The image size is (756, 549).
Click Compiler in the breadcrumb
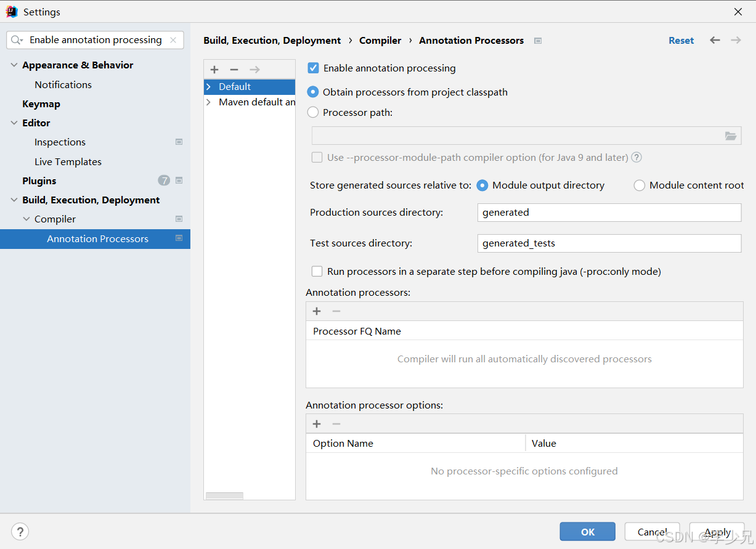(380, 40)
